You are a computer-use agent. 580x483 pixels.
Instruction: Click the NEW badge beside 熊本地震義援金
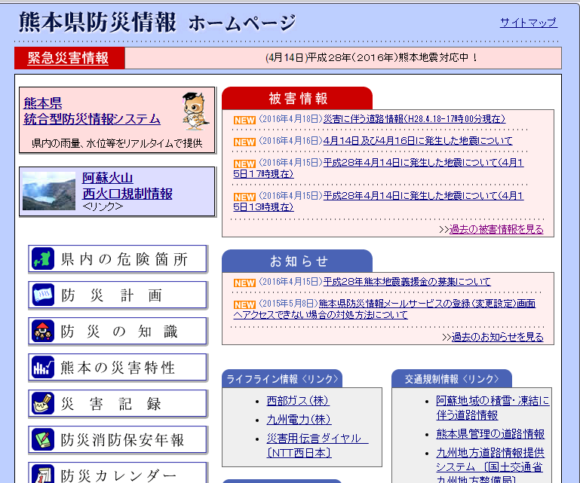tap(244, 283)
